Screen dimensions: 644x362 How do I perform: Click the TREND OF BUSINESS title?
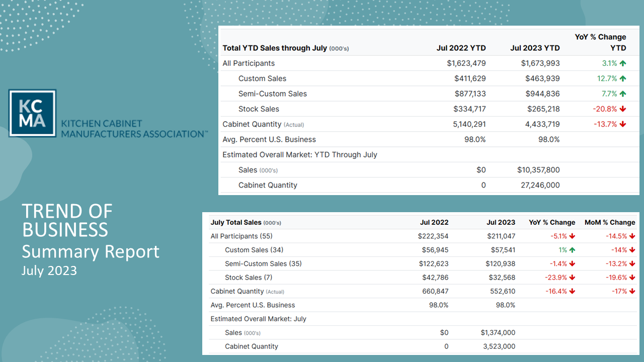67,220
